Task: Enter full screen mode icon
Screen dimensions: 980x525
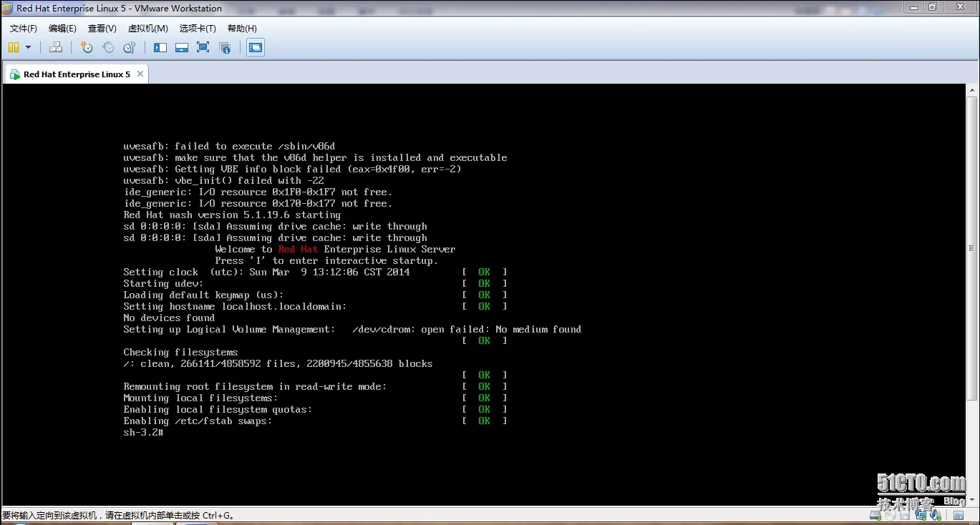Action: tap(203, 47)
